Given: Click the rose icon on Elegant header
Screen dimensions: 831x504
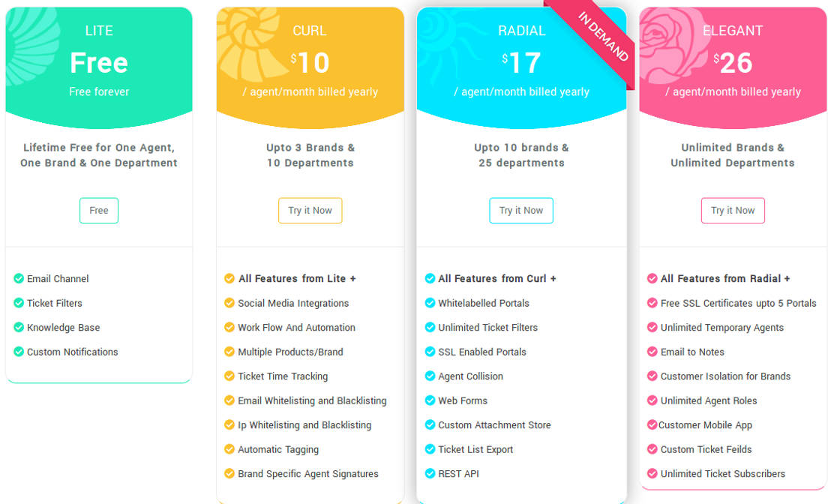Looking at the screenshot, I should point(667,45).
